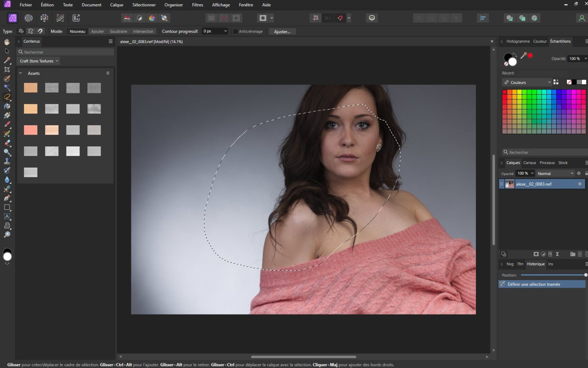Enable the Anticrénelage checkbox
The width and height of the screenshot is (588, 368).
235,31
